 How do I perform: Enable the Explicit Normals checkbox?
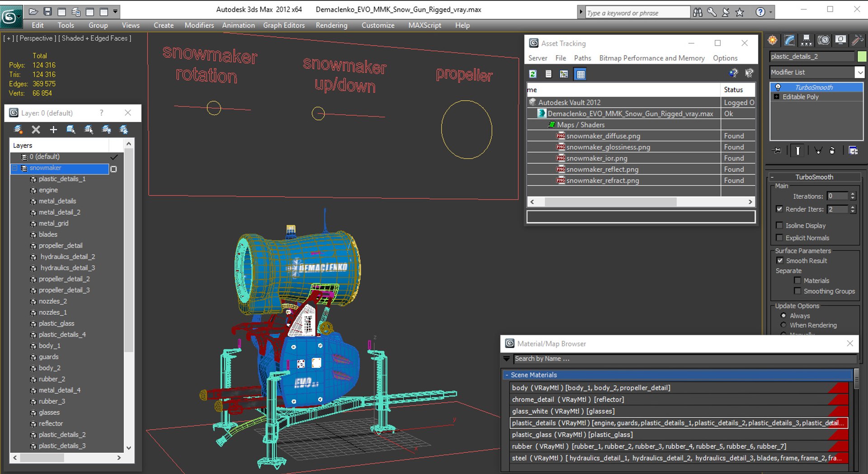tap(779, 237)
